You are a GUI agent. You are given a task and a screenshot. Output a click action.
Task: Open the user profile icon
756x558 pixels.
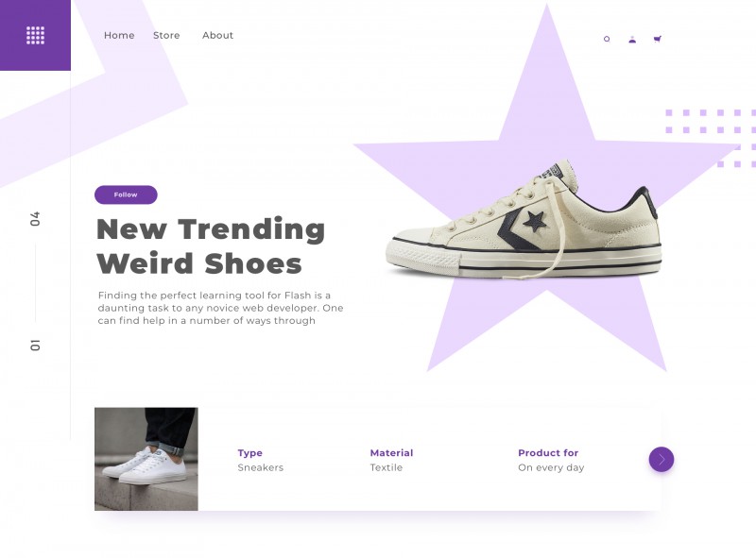pyautogui.click(x=632, y=40)
